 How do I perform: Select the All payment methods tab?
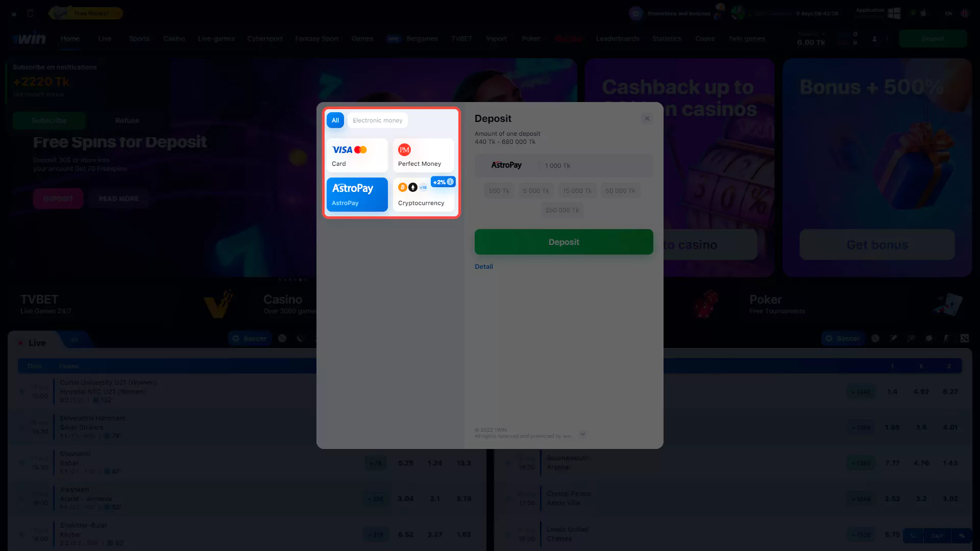click(x=334, y=120)
